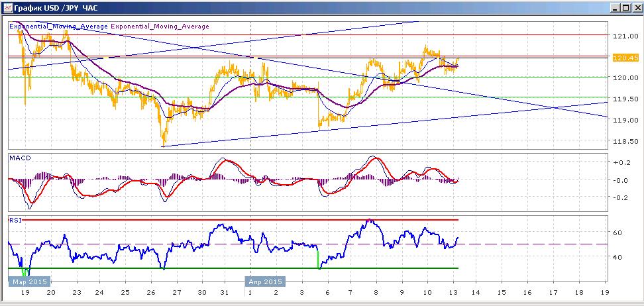Select the Апр 2015 month marker
This screenshot has width=644, height=306.
tap(265, 281)
